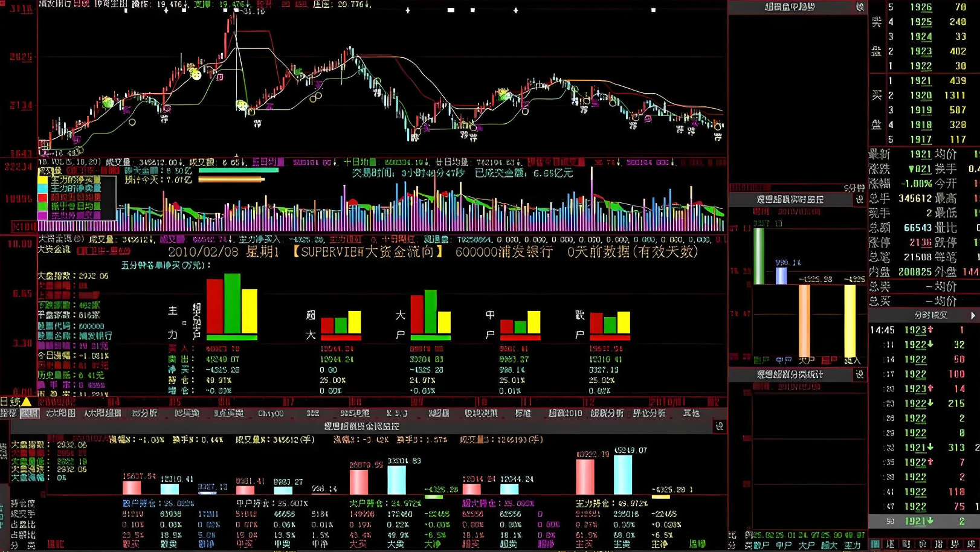This screenshot has height=552, width=980.
Task: Click the settings icon in middle-right bar chart header
Action: [x=859, y=199]
